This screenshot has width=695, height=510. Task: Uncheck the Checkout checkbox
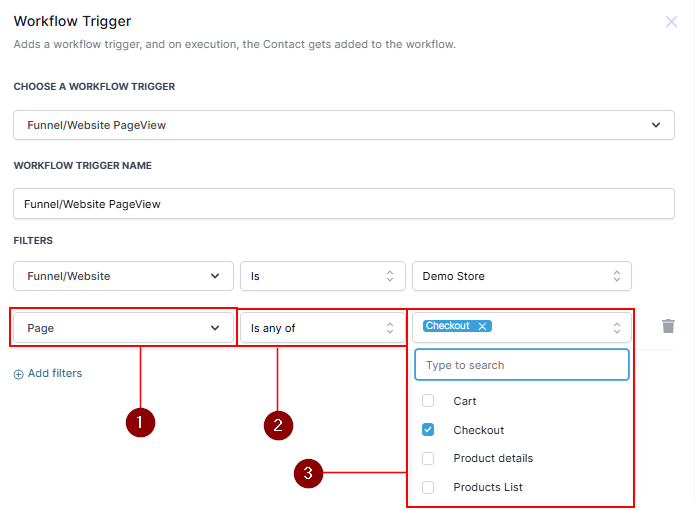tap(428, 430)
